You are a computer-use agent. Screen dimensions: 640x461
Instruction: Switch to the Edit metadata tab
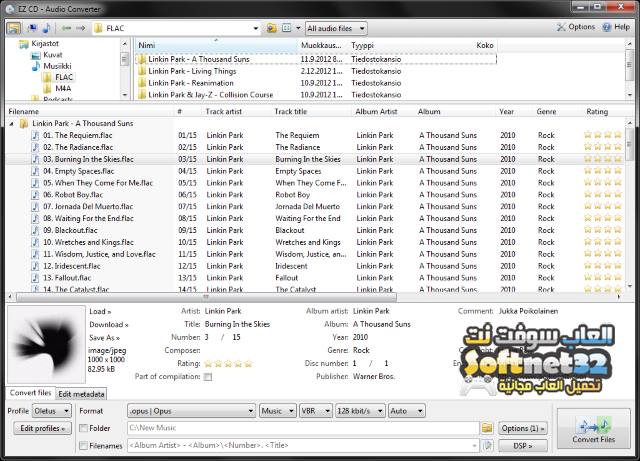[x=81, y=394]
